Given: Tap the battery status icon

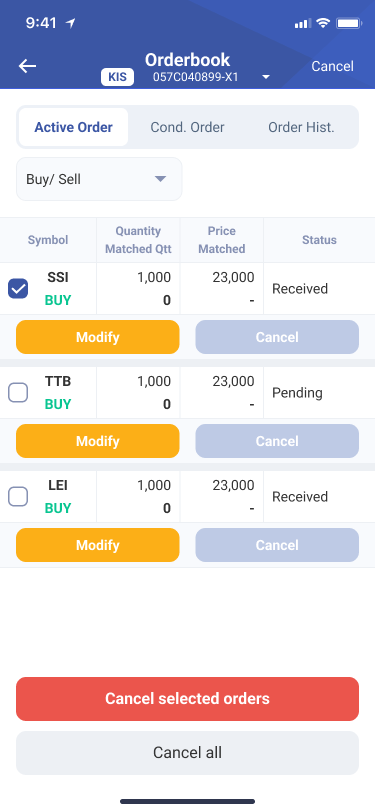Looking at the screenshot, I should click(x=349, y=23).
